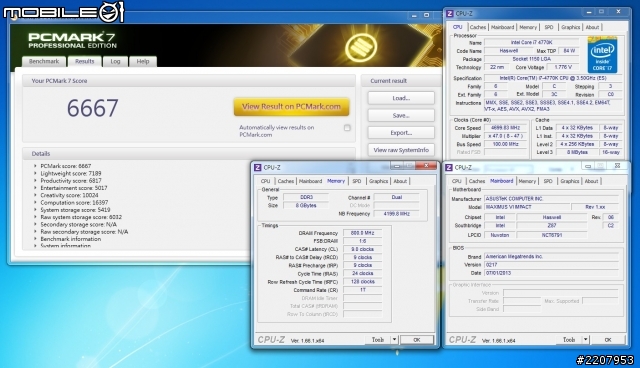The height and width of the screenshot is (368, 640).
Task: Expand the PCMark score: 6667 row
Action: [35, 166]
